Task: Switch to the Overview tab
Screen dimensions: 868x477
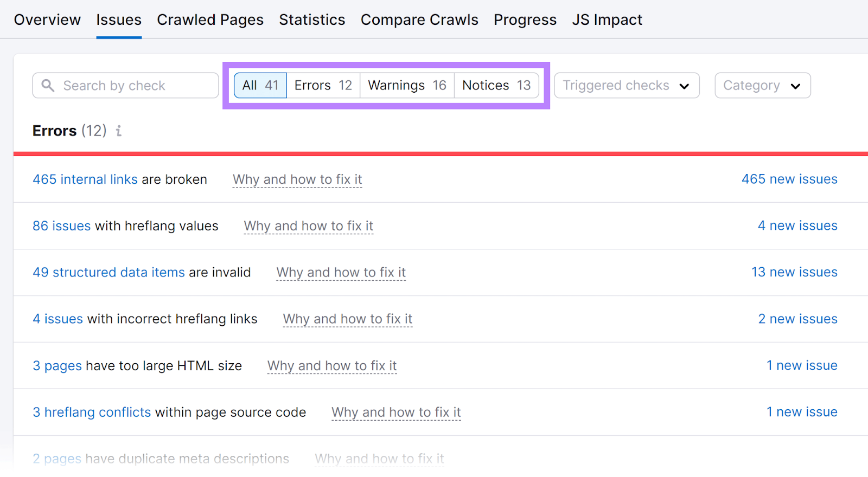Action: tap(47, 20)
